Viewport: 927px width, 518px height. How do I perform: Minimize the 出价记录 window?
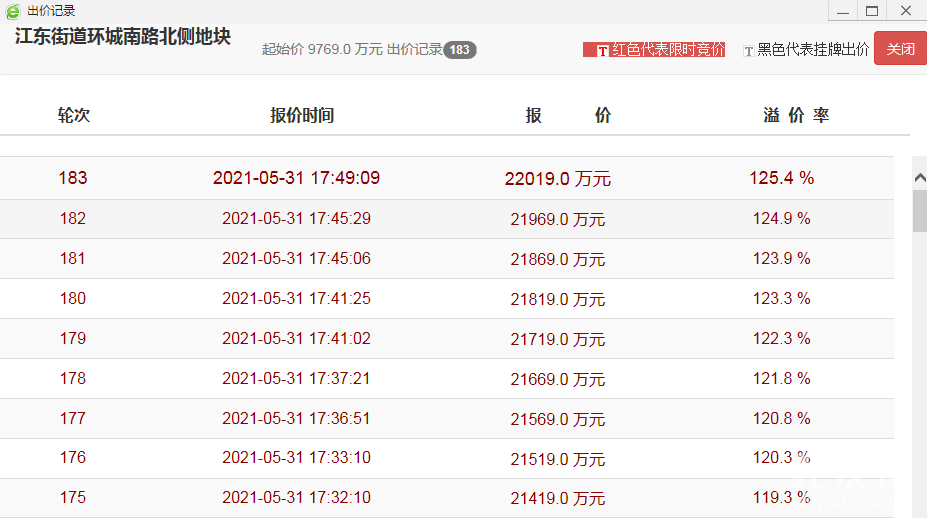click(841, 11)
